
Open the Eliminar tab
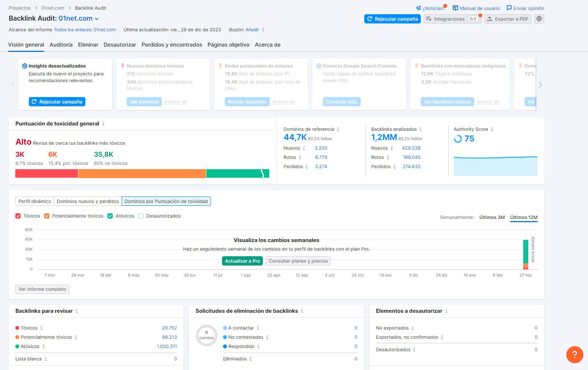(88, 45)
